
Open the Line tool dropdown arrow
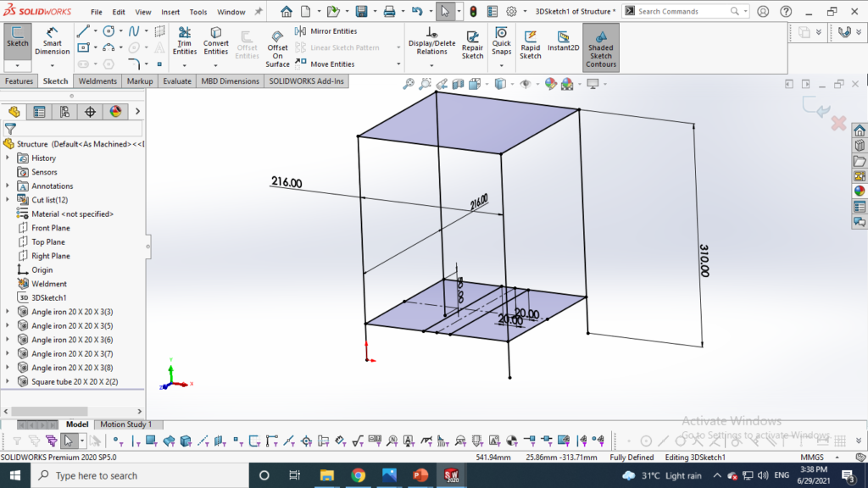[x=95, y=31]
